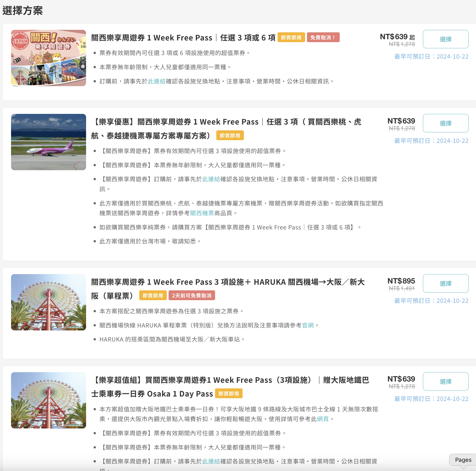Open 此連結 in the 樂享優惠 plan
476x471 pixels.
point(211,179)
